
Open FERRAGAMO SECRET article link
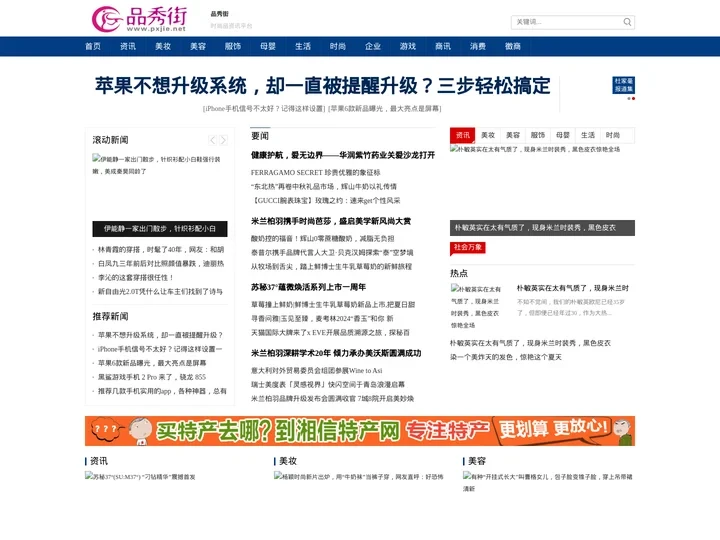(315, 173)
